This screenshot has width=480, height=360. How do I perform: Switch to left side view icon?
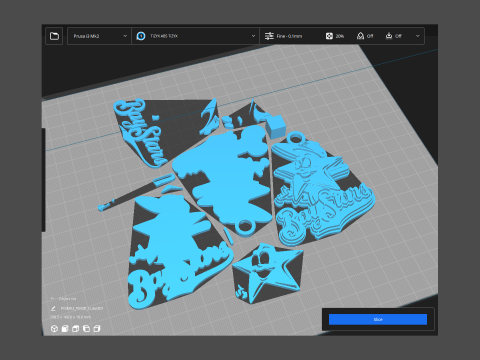click(x=86, y=329)
